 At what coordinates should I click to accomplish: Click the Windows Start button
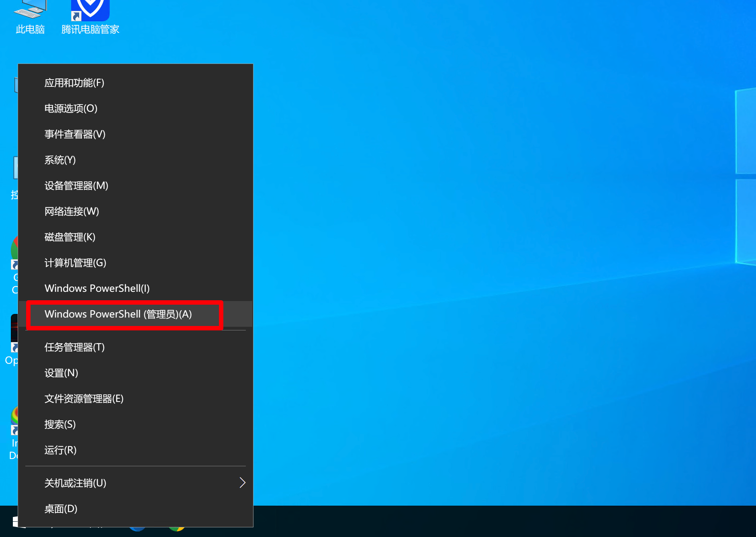point(15,522)
